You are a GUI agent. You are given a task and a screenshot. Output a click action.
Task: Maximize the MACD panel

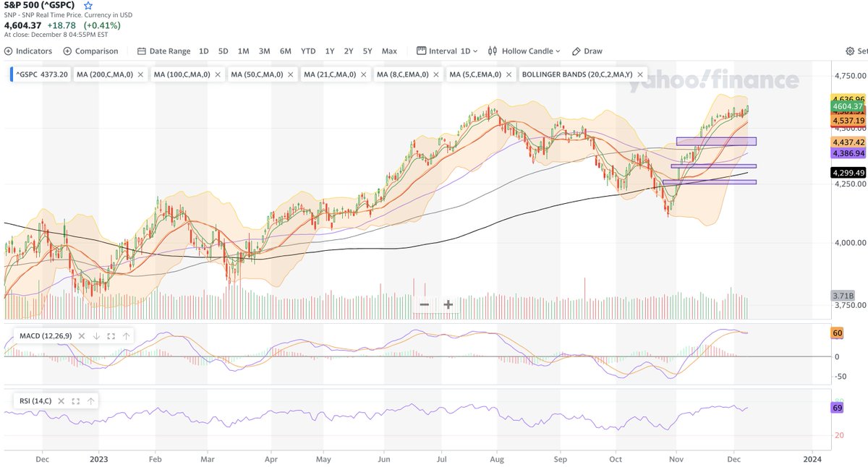pyautogui.click(x=111, y=336)
